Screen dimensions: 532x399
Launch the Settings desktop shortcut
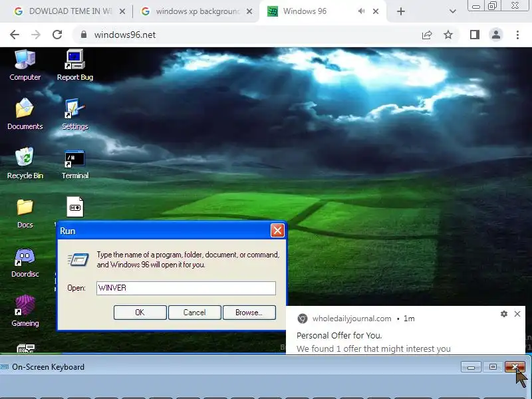[74, 114]
